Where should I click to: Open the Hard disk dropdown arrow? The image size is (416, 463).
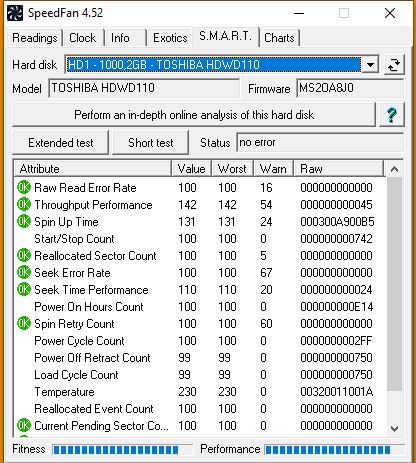click(x=370, y=65)
